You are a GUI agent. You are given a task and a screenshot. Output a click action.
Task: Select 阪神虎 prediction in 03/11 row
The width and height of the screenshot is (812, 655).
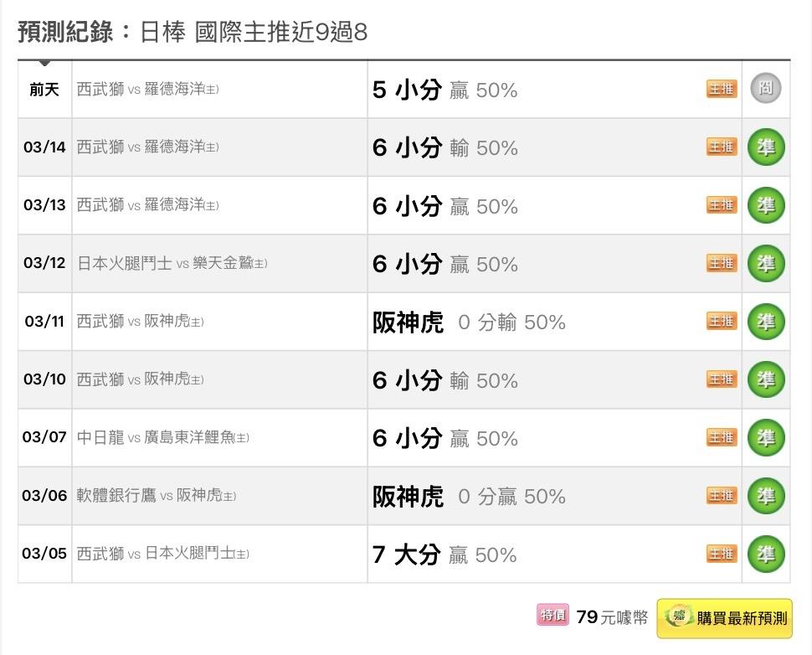(408, 322)
